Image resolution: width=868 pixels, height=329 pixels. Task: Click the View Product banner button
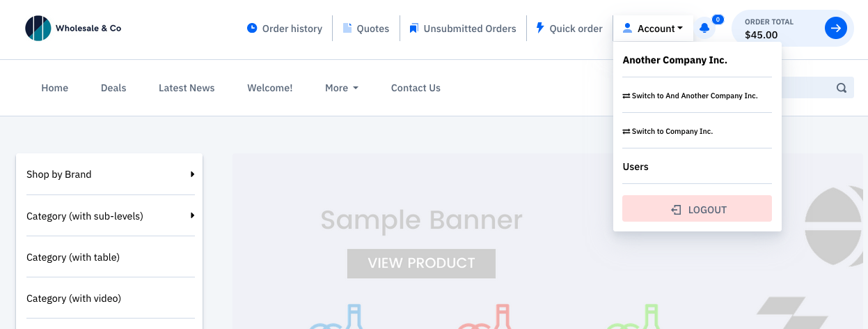pos(421,263)
